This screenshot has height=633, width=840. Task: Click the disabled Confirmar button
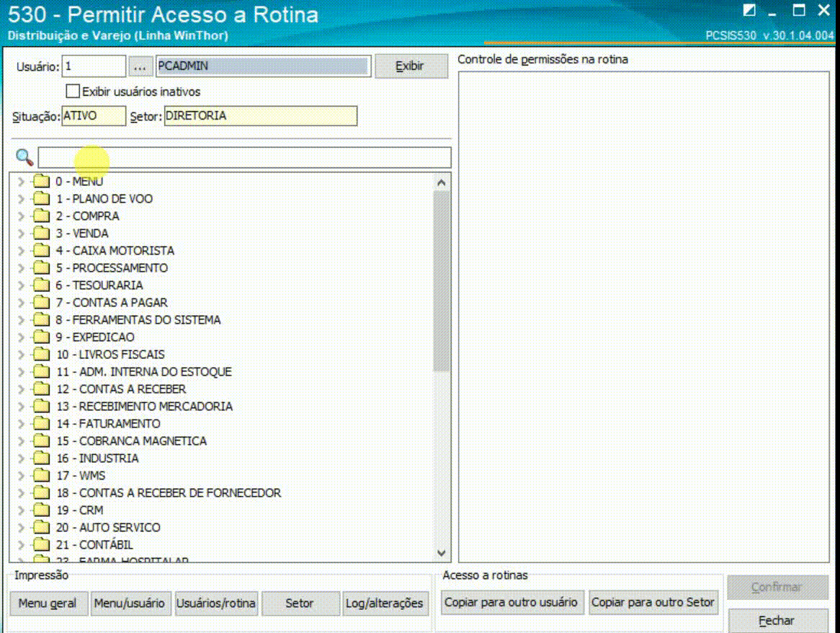click(x=777, y=587)
